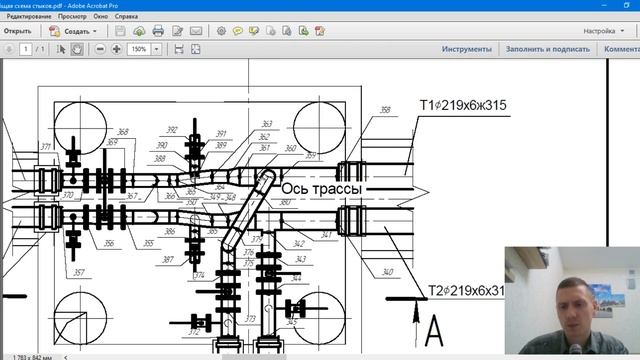Open settings with the gear icon
The height and width of the screenshot is (360, 640).
(x=221, y=31)
